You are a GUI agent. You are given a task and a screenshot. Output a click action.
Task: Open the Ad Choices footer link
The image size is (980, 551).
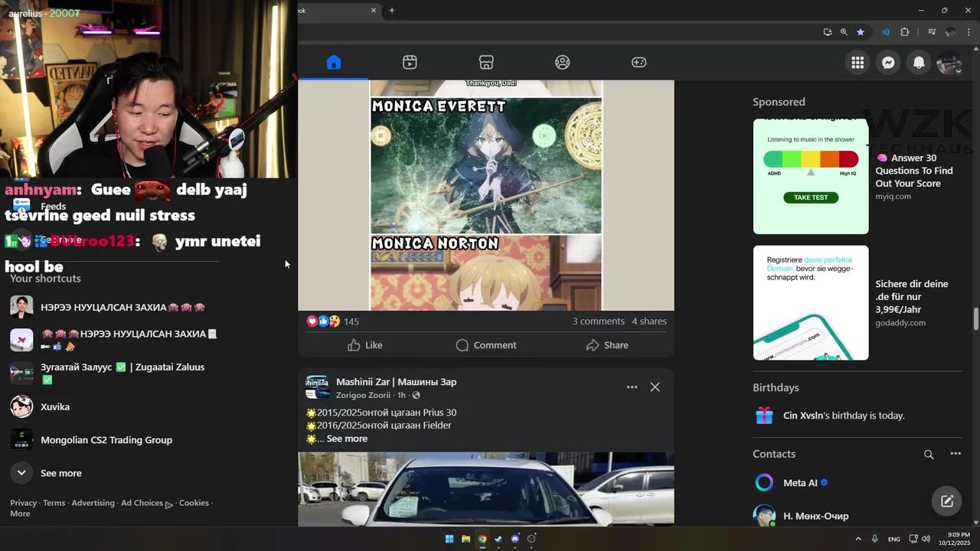[x=146, y=504]
